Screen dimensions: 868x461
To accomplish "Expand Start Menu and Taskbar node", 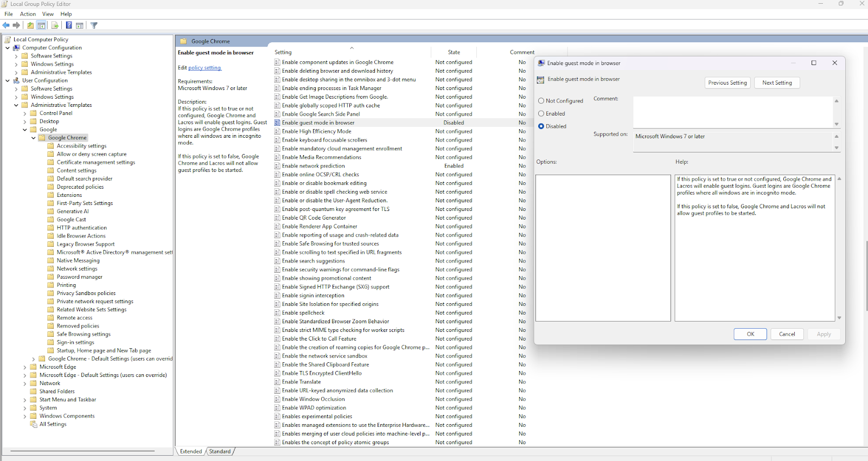I will pyautogui.click(x=25, y=400).
